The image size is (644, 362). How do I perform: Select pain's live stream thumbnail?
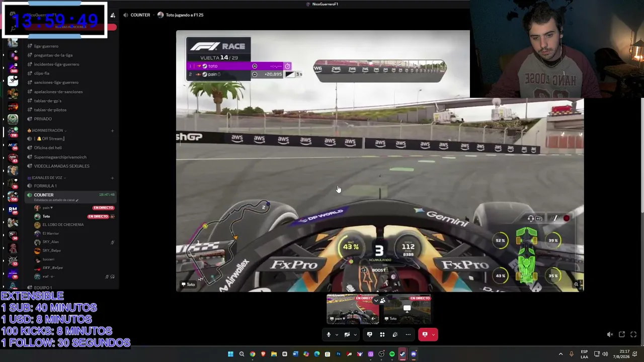click(x=353, y=309)
